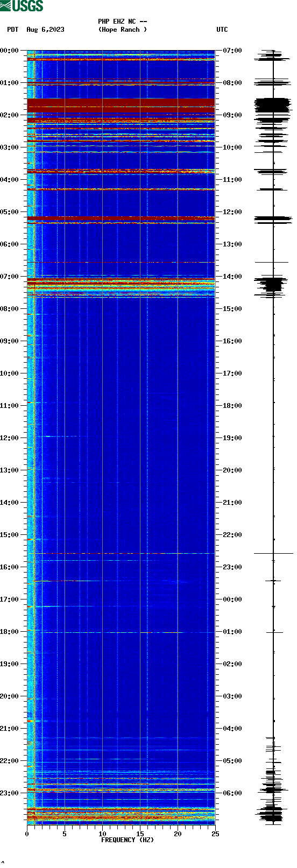Click the '20' frequency axis tick label

tap(178, 834)
